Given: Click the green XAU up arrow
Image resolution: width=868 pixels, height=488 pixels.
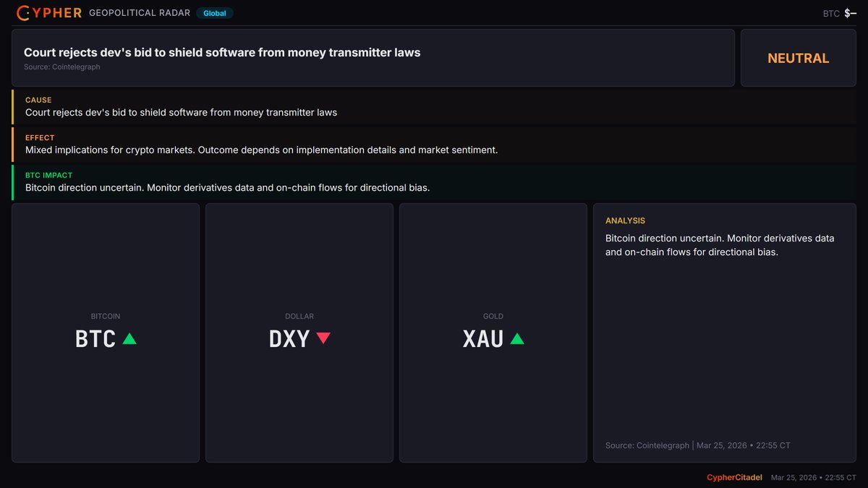Looking at the screenshot, I should [517, 338].
